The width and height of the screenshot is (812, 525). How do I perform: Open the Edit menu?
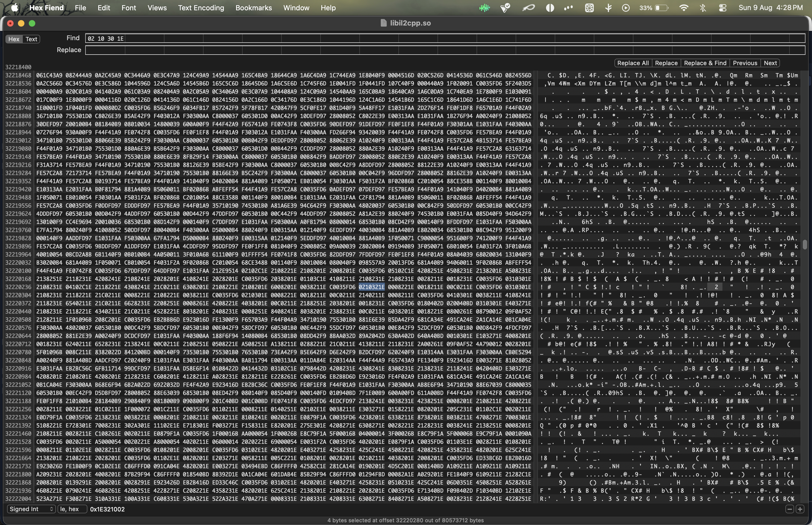click(104, 8)
